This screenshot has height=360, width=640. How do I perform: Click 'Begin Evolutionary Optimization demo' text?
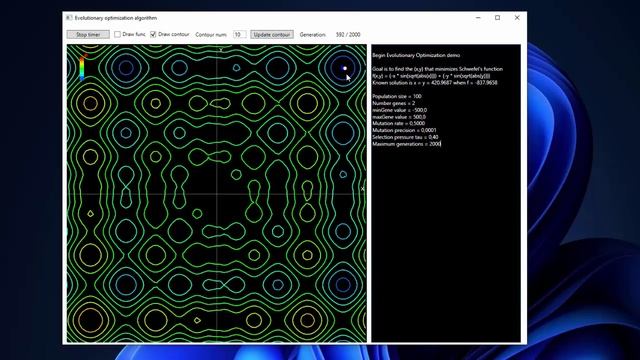click(x=416, y=55)
